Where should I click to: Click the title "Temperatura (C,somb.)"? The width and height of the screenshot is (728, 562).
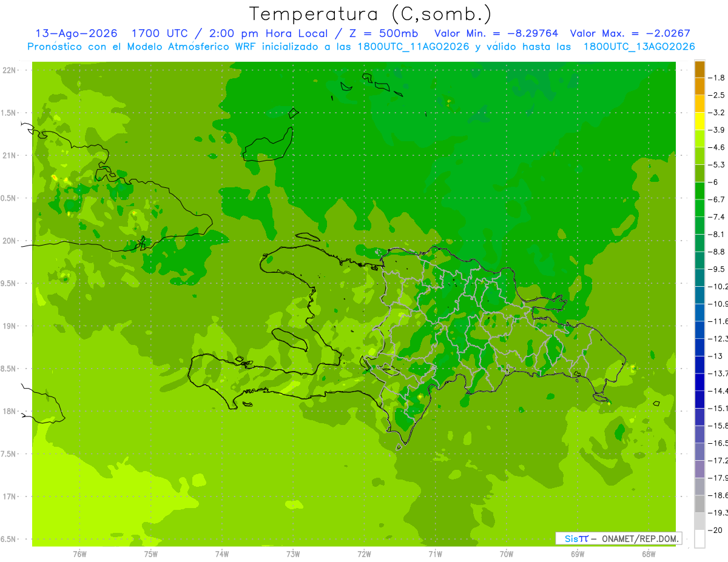[371, 14]
